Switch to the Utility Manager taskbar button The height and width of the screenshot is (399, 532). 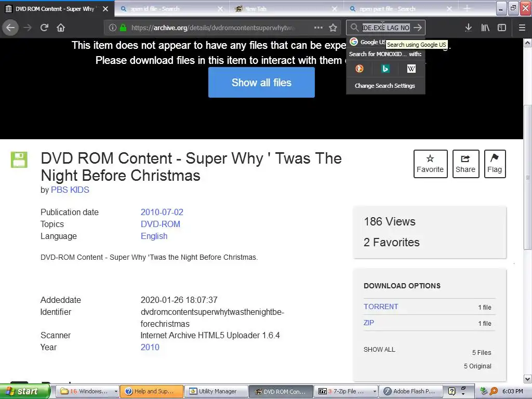click(216, 391)
